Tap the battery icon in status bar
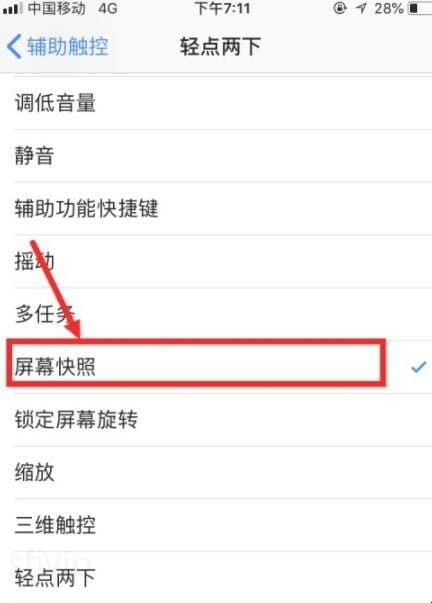Screen dimensions: 432x603 tap(420, 8)
